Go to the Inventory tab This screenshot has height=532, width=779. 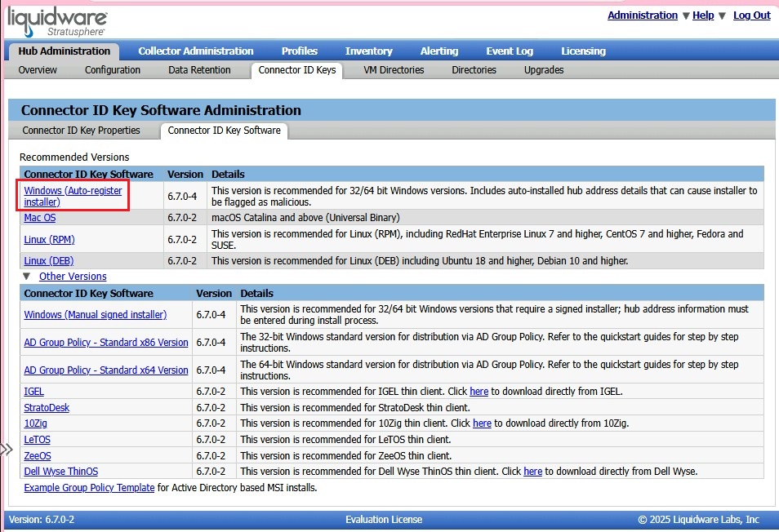[x=368, y=51]
